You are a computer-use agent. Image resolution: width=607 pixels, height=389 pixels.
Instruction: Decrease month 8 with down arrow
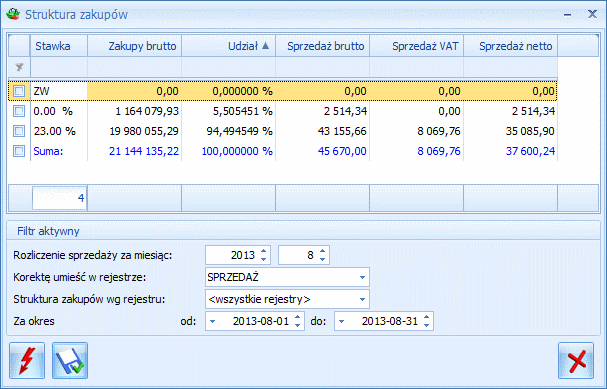tap(322, 259)
